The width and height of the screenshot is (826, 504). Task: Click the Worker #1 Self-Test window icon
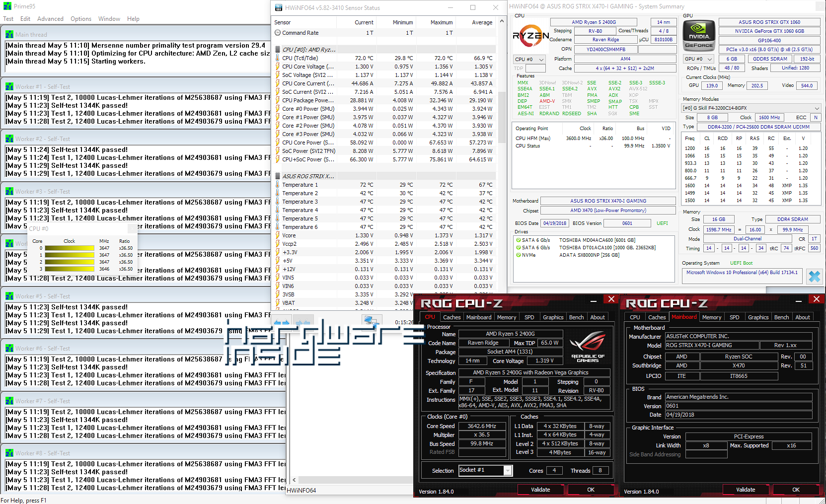9,86
